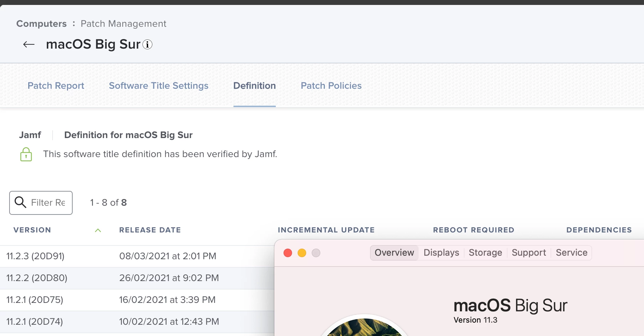The image size is (644, 336).
Task: Click the INCREMENTAL UPDATE column header
Action: tap(326, 230)
